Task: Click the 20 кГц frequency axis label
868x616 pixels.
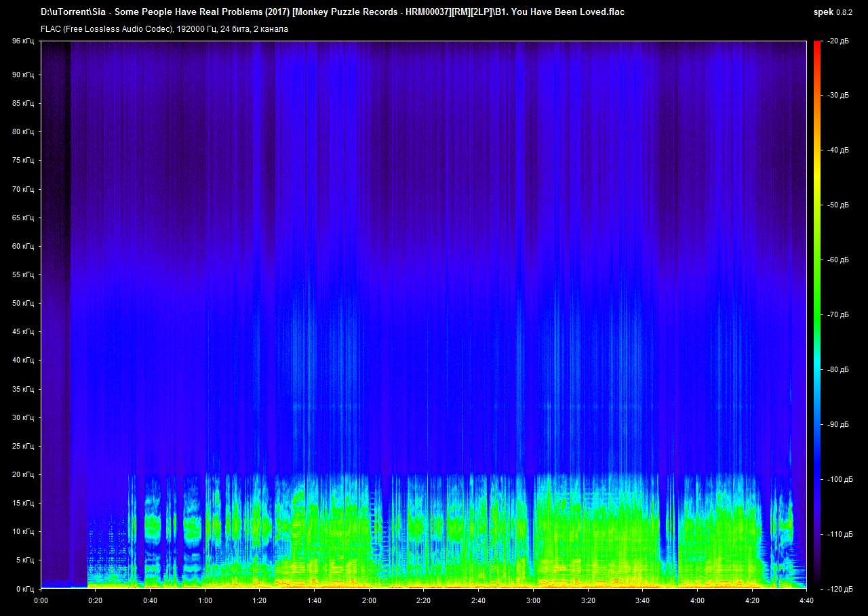Action: (23, 475)
